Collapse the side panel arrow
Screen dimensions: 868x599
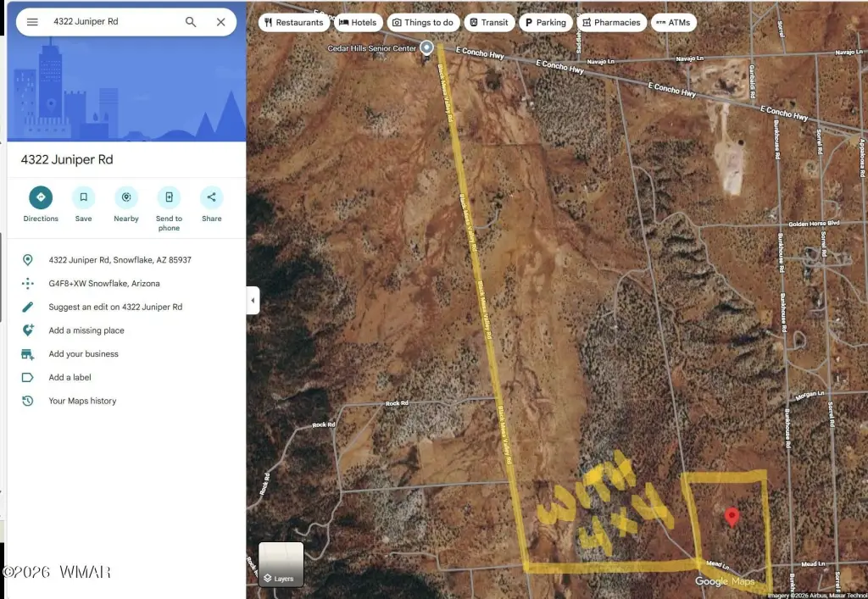pyautogui.click(x=253, y=300)
